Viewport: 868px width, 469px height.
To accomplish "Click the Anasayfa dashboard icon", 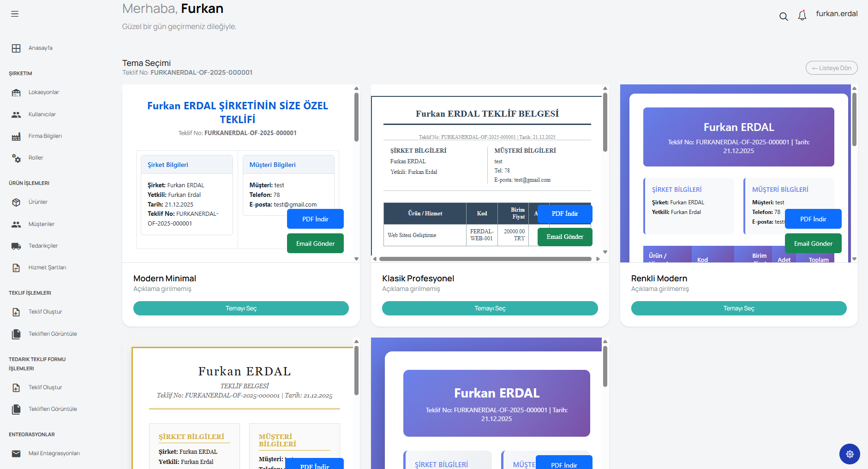I will (16, 48).
